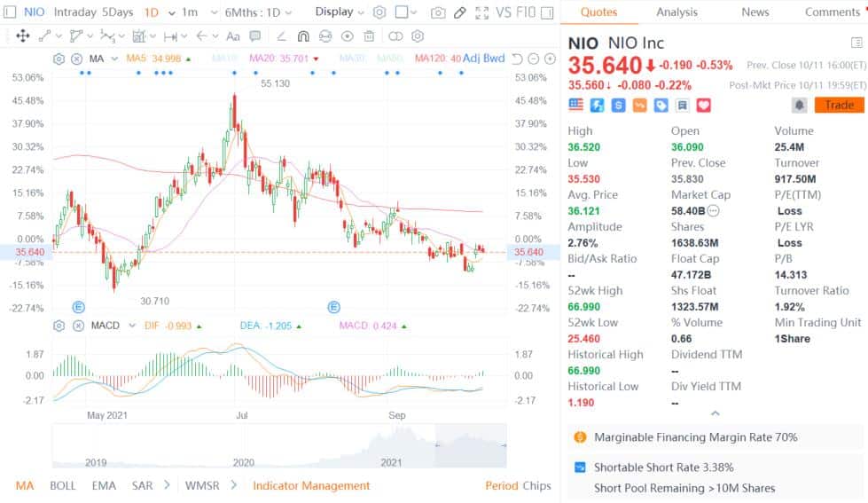The width and height of the screenshot is (868, 503).
Task: Enter fullscreen chart mode
Action: (481, 12)
